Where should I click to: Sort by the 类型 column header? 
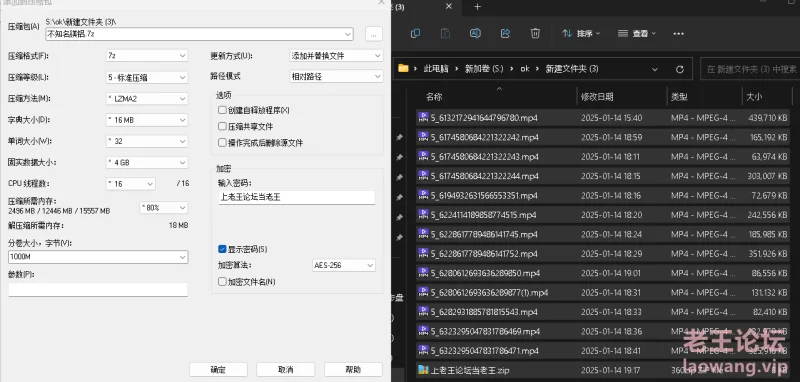(679, 97)
